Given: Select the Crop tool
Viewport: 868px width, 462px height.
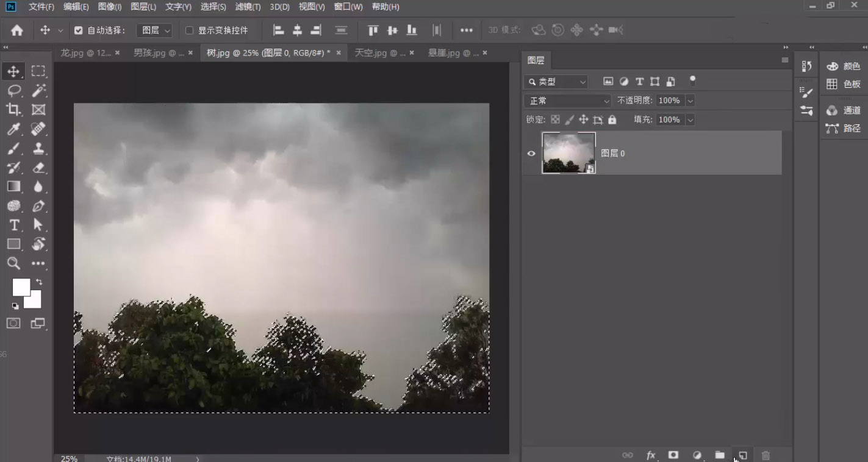Looking at the screenshot, I should [x=13, y=110].
